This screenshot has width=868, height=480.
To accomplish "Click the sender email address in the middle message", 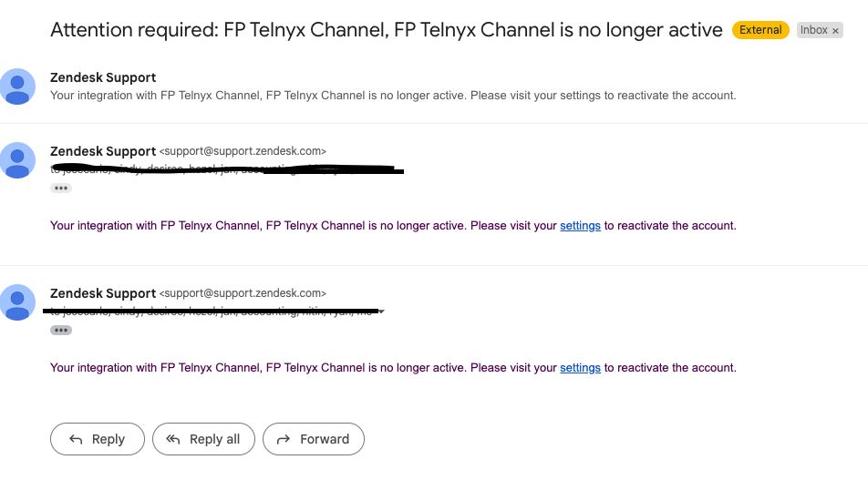I will coord(243,151).
